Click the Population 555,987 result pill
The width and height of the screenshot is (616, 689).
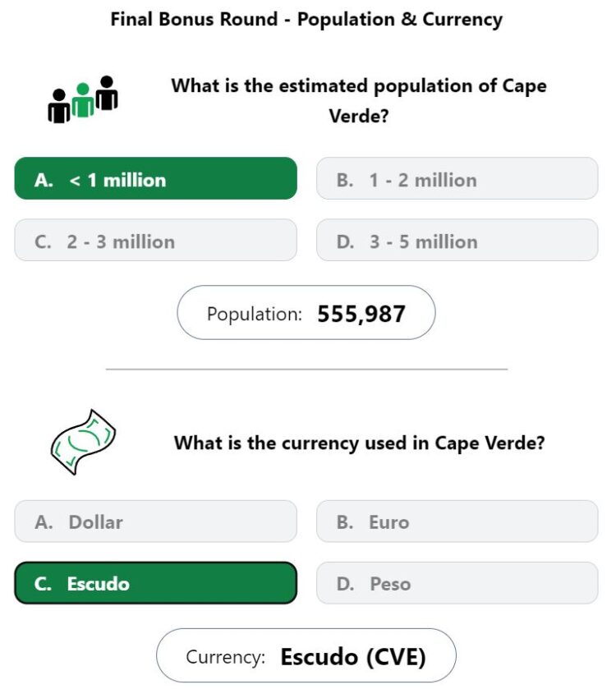pos(306,312)
